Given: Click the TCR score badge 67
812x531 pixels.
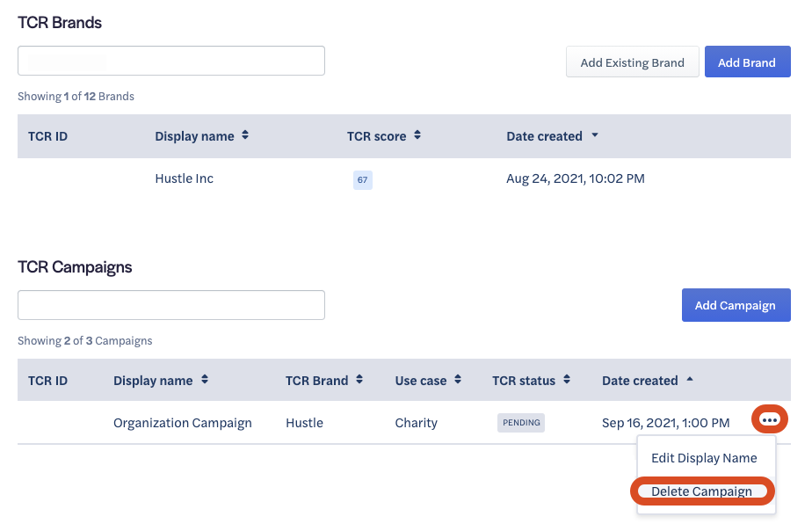Looking at the screenshot, I should [x=362, y=180].
